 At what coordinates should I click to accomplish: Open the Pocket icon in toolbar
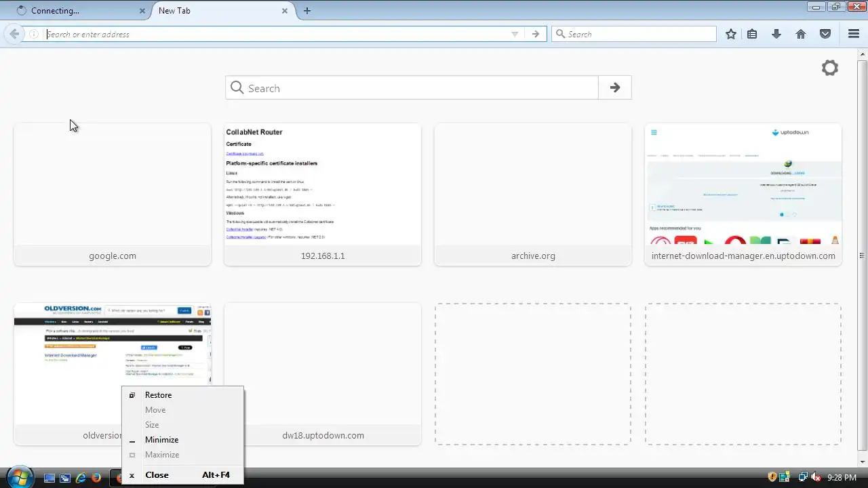[x=825, y=34]
